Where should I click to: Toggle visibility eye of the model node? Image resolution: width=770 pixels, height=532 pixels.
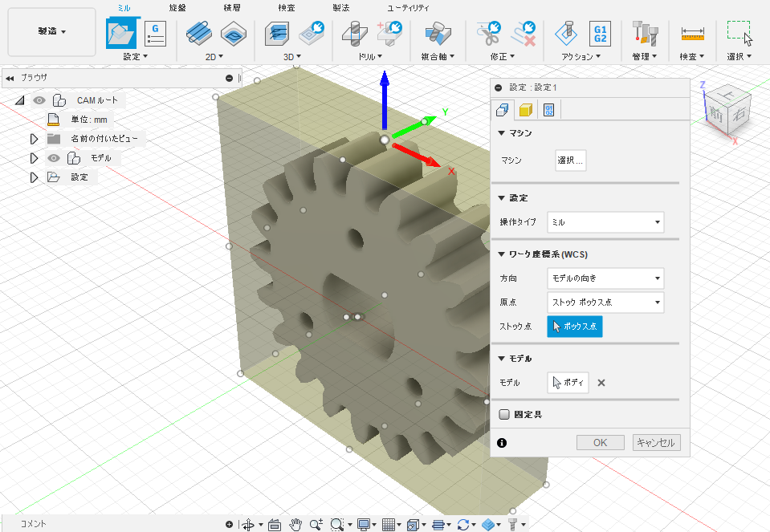pos(54,158)
